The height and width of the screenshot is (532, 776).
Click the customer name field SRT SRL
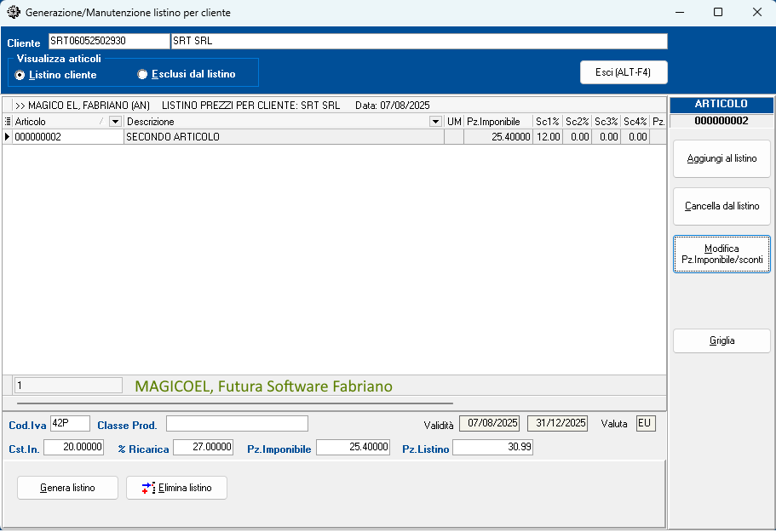419,41
